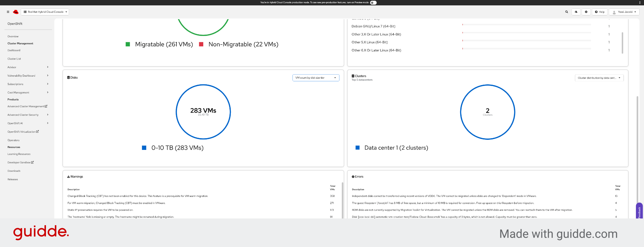Click 'Migratable (261 VMs)' legend label

click(x=164, y=44)
